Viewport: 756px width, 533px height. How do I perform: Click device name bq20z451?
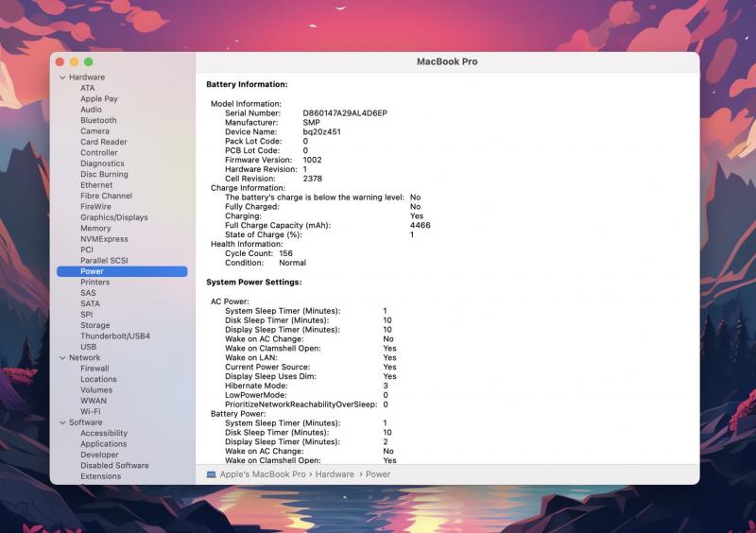tap(321, 132)
